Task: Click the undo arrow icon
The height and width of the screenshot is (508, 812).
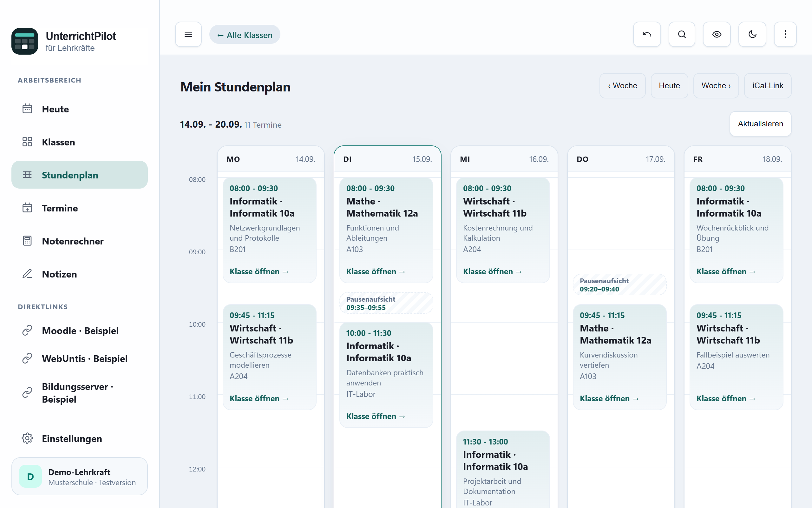Action: tap(646, 34)
